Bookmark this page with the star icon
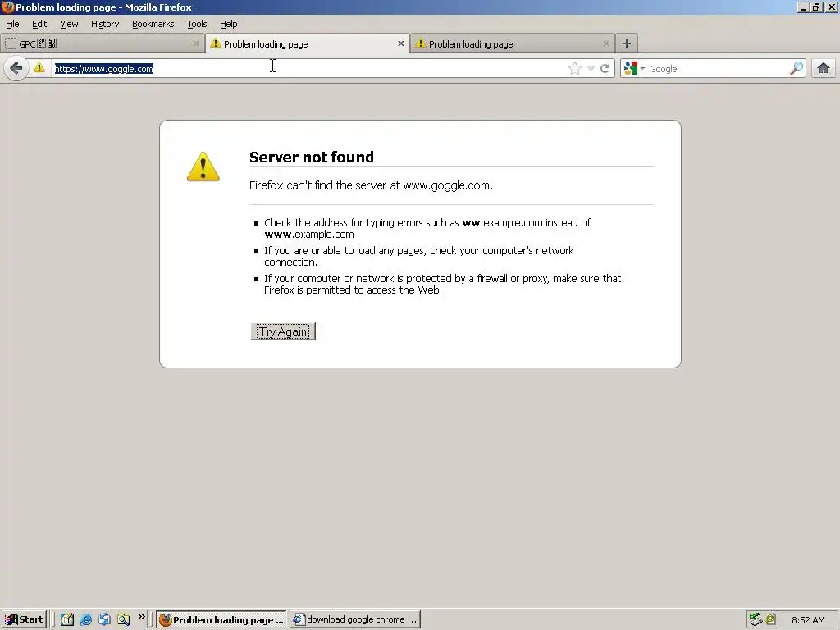Viewport: 840px width, 630px height. coord(574,69)
